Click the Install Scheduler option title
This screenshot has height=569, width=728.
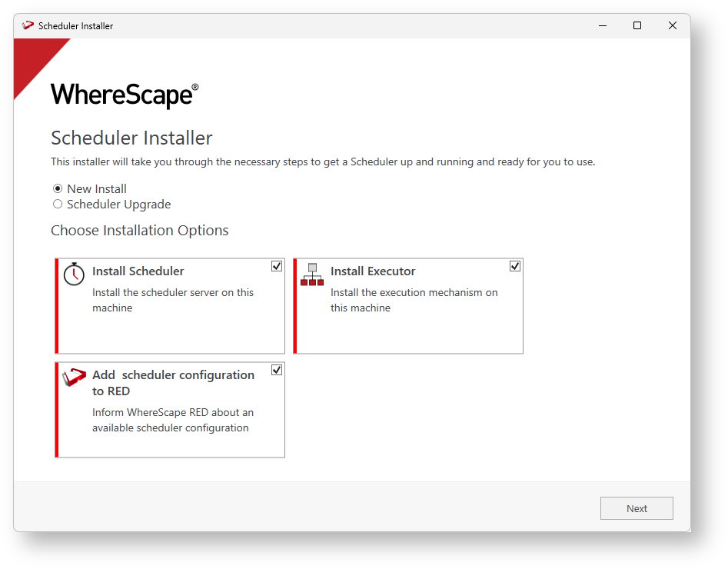tap(138, 271)
